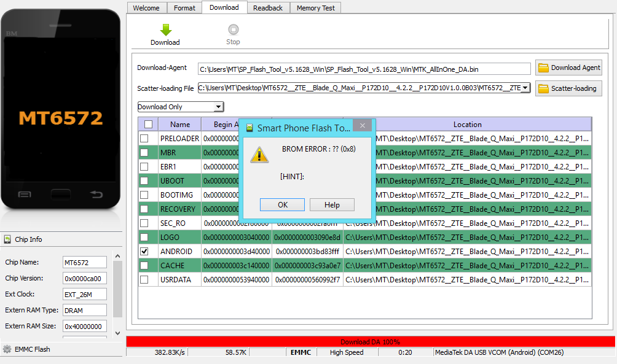Click the High Speed status bar entry
617x364 pixels.
coord(347,352)
